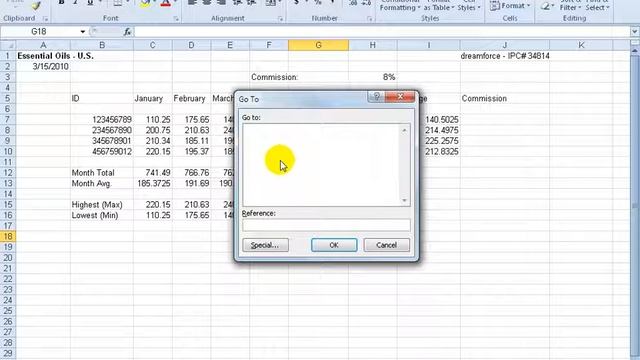Open Clipboard group dialog launcher
Screen dimensions: 640x360
45,19
